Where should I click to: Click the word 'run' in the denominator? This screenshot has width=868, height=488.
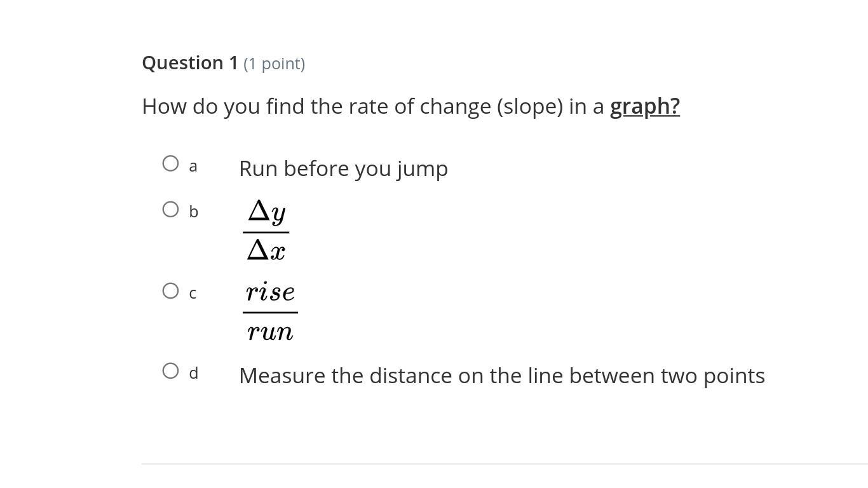coord(270,332)
